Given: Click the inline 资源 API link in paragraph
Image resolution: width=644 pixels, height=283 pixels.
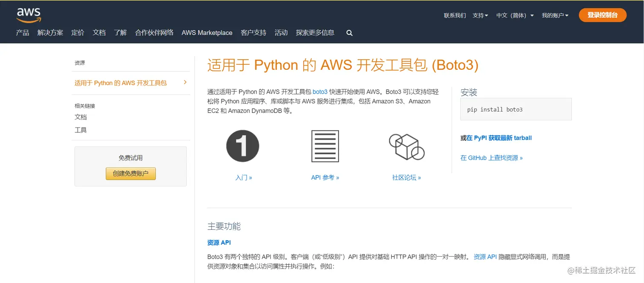Looking at the screenshot, I should 485,257.
